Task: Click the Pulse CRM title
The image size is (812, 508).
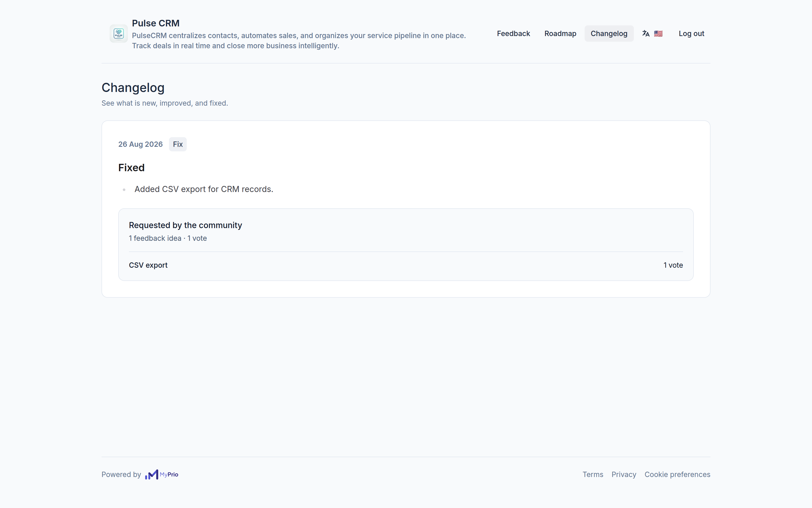Action: (x=156, y=23)
